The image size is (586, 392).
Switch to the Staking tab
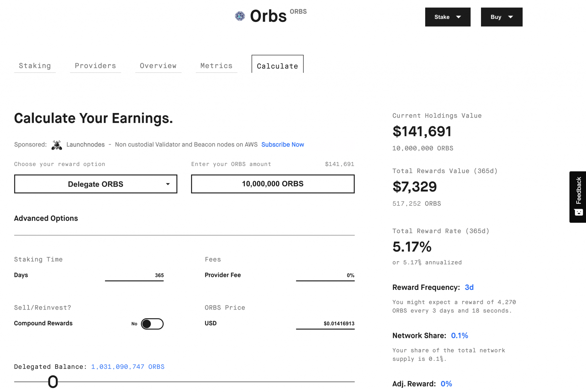point(35,66)
